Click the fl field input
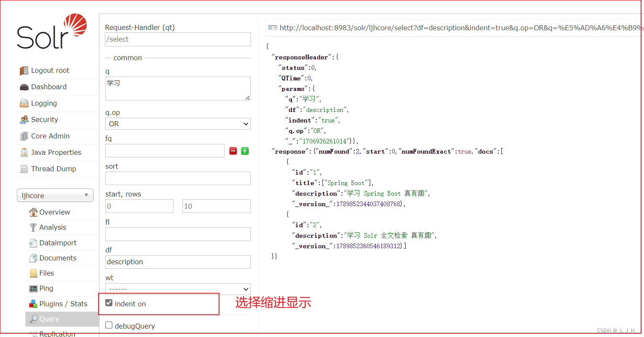644x337 pixels. pos(178,234)
